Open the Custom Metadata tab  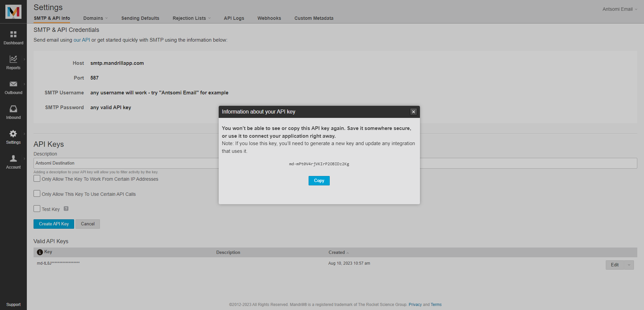tap(314, 18)
